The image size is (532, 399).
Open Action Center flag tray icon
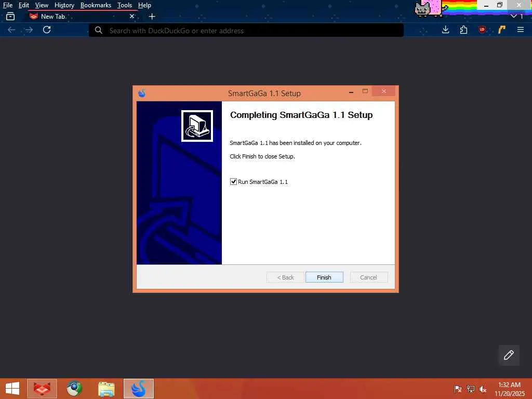tap(458, 389)
